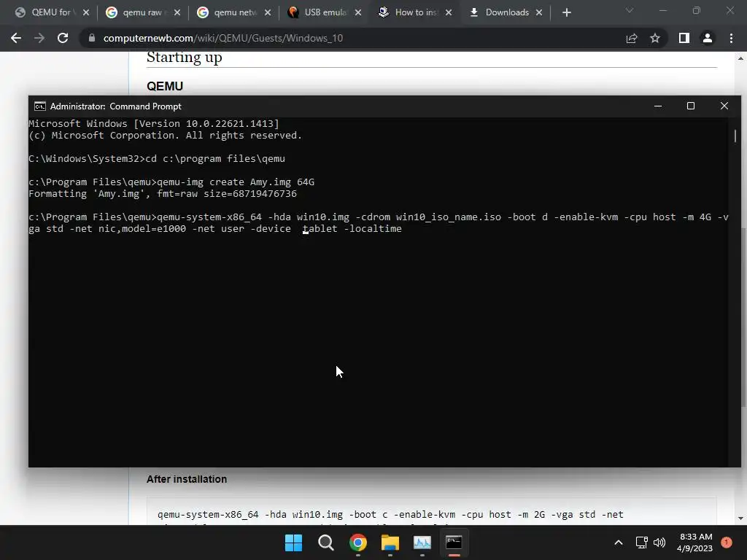Bookmark this page with the star
747x560 pixels.
coord(655,38)
